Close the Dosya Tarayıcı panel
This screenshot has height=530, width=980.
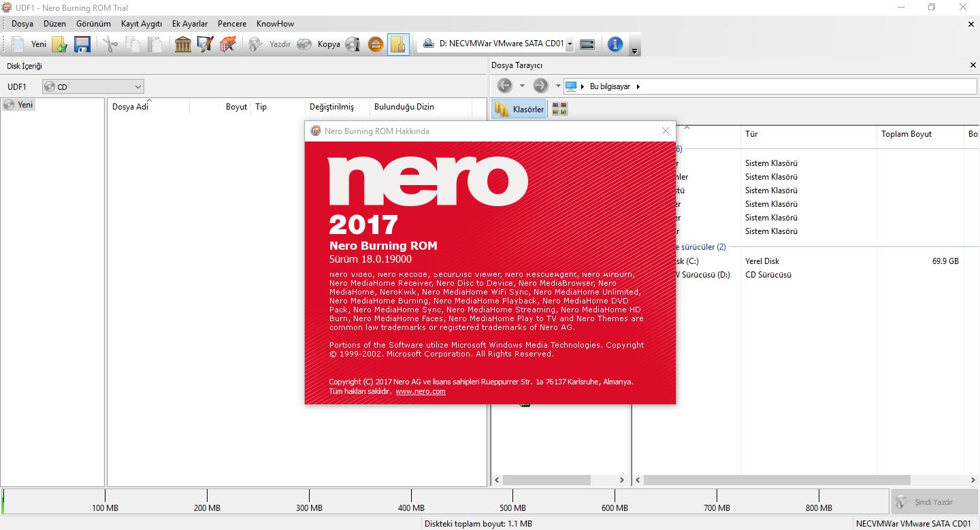(x=973, y=65)
